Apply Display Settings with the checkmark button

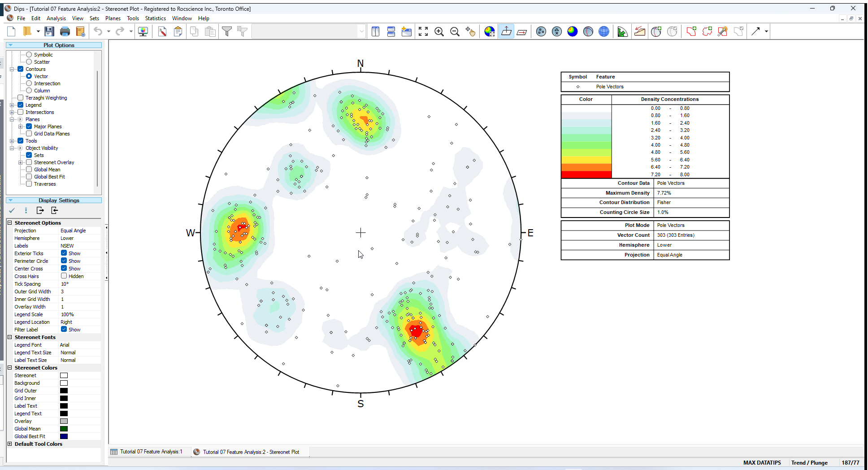[x=12, y=210]
